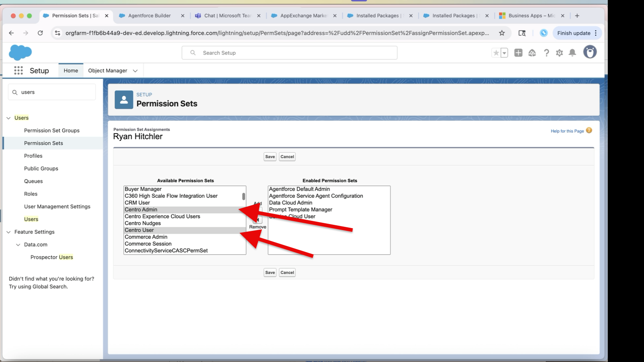The height and width of the screenshot is (362, 644).
Task: Select Agentforce Default Admin in enabled list
Action: click(329, 189)
